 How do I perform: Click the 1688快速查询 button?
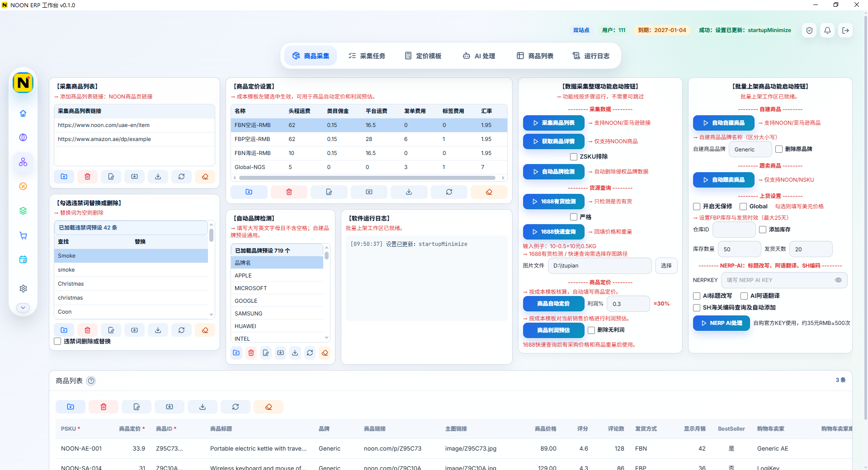tap(554, 232)
